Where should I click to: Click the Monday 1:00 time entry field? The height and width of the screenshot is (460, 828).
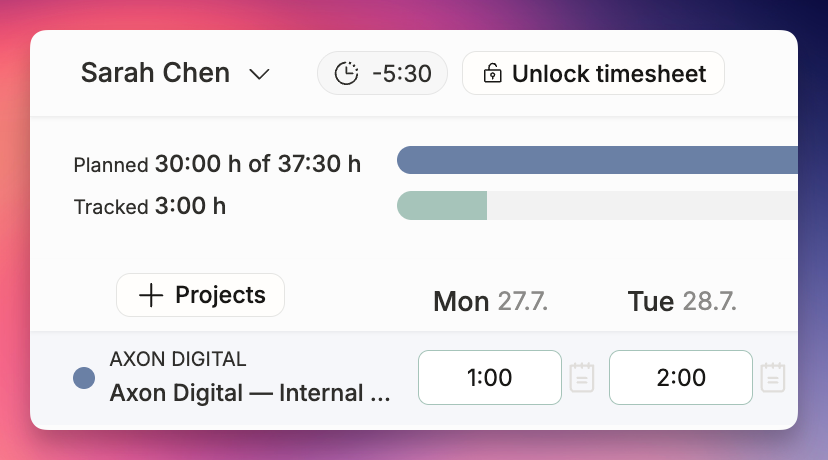coord(490,378)
